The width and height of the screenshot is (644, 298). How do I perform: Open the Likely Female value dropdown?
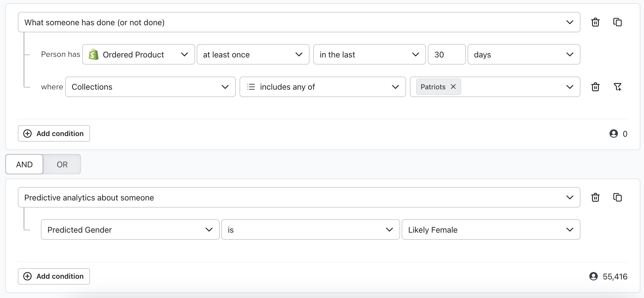click(490, 230)
